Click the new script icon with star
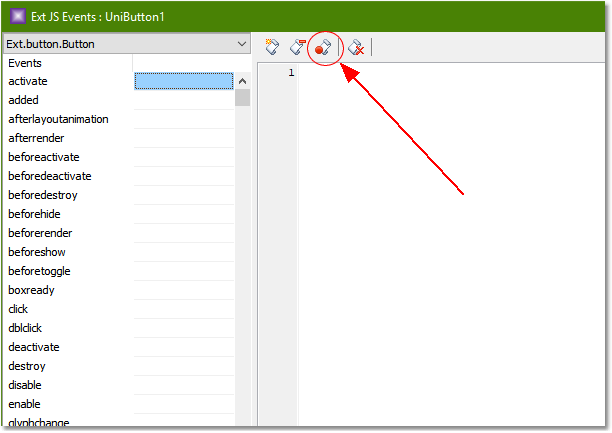The height and width of the screenshot is (433, 612). [272, 46]
